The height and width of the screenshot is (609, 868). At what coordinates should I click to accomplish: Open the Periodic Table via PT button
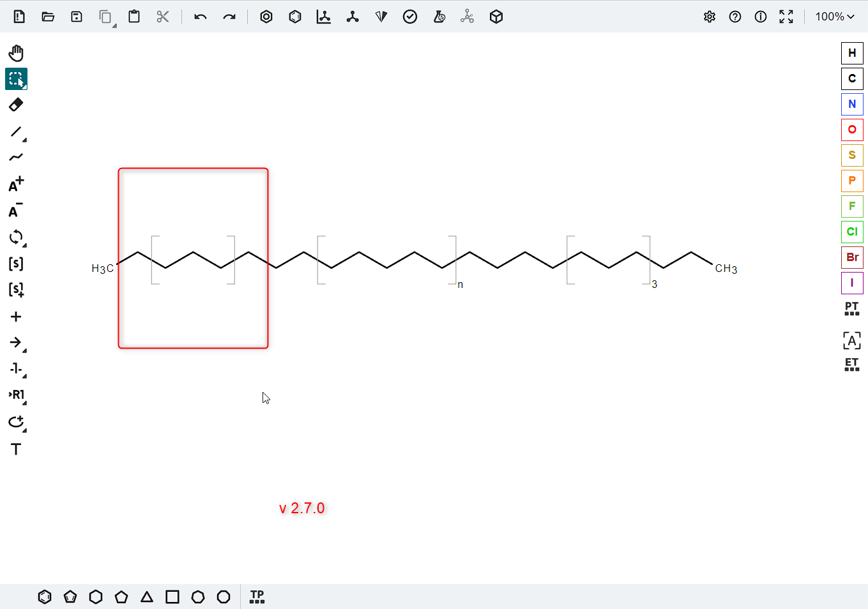[851, 308]
